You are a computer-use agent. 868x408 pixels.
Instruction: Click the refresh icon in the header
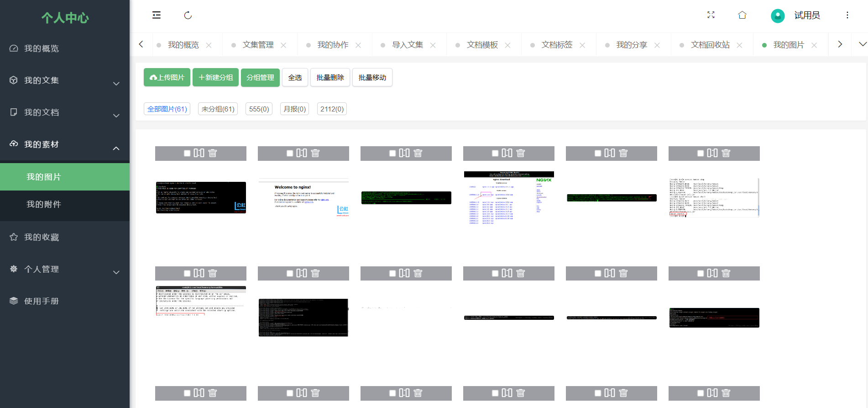[x=188, y=15]
